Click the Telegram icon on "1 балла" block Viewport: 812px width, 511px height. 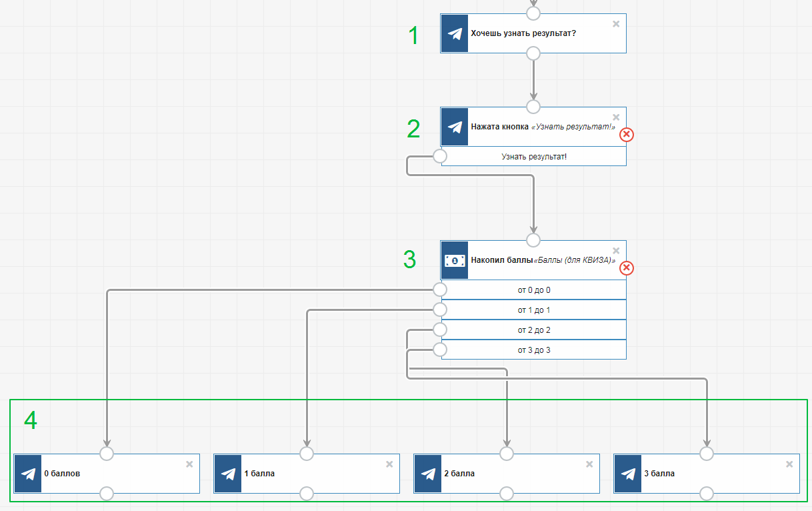pos(228,474)
